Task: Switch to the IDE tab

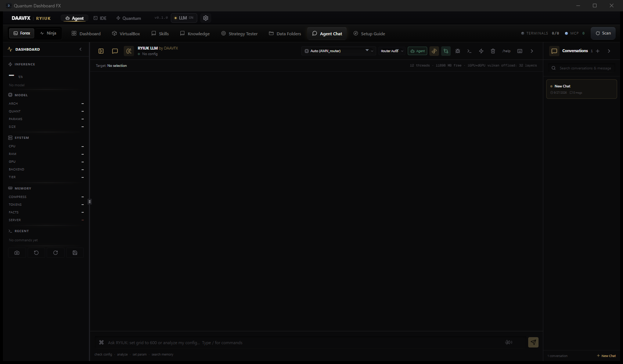Action: point(100,18)
